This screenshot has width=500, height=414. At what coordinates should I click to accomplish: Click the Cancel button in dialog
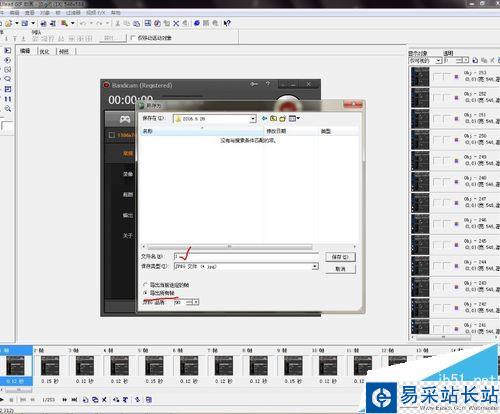pos(340,269)
